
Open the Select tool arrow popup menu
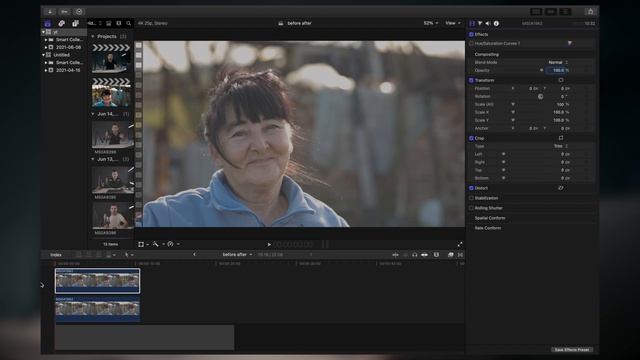(x=129, y=255)
